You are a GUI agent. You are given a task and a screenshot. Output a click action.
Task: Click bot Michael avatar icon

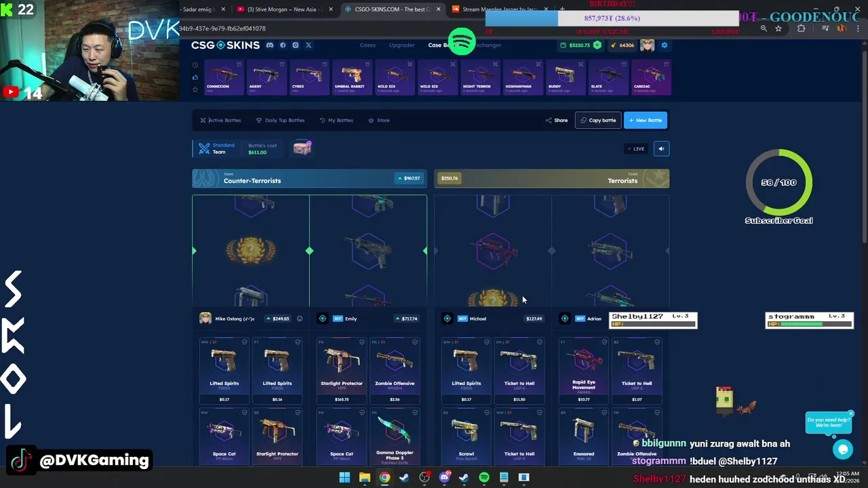pos(448,319)
